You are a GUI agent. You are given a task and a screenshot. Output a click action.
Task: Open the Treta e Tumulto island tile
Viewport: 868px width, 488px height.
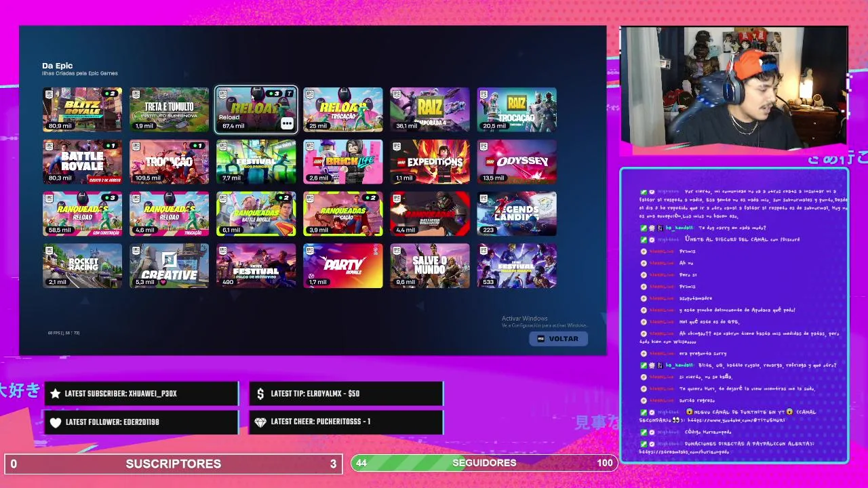[x=169, y=109]
